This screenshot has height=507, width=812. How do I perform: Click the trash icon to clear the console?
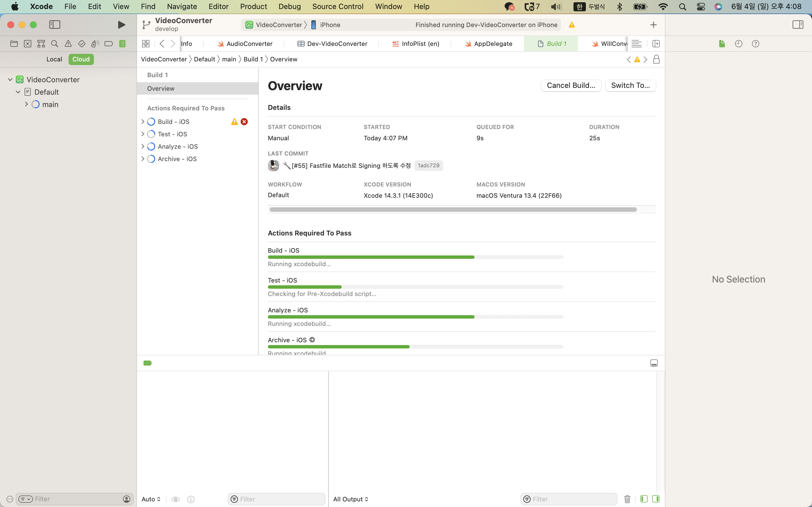pyautogui.click(x=627, y=499)
